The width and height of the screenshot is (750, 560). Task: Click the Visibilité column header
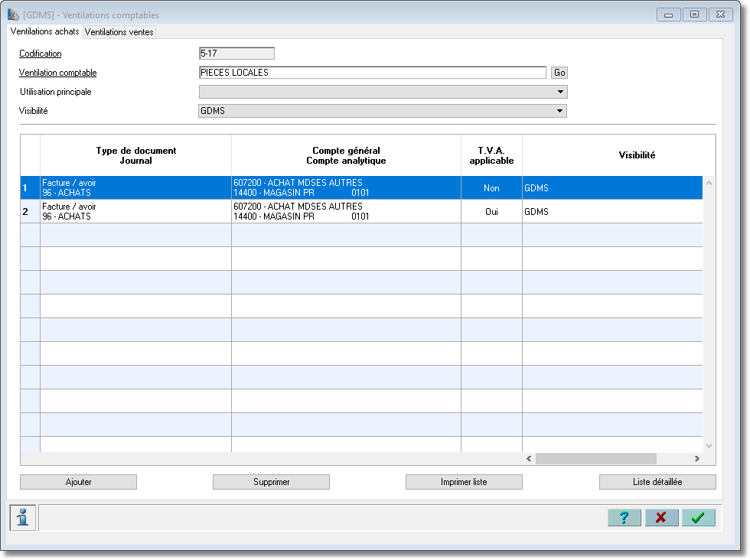619,155
